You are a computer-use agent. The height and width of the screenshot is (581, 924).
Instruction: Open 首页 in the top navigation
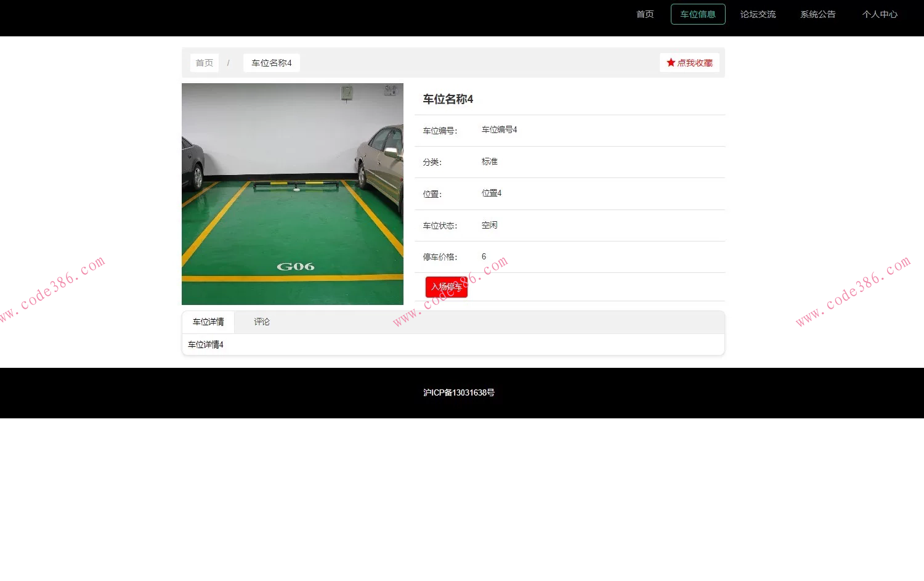pos(644,14)
